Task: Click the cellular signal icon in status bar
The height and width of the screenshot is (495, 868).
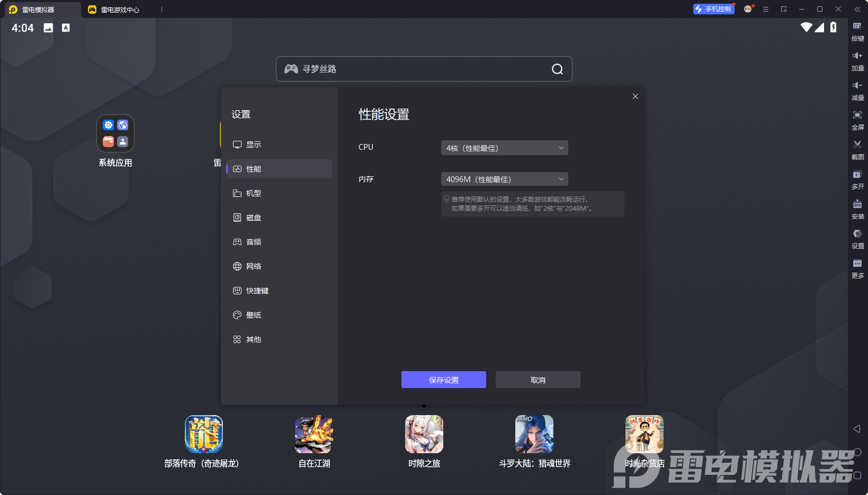Action: coord(819,28)
